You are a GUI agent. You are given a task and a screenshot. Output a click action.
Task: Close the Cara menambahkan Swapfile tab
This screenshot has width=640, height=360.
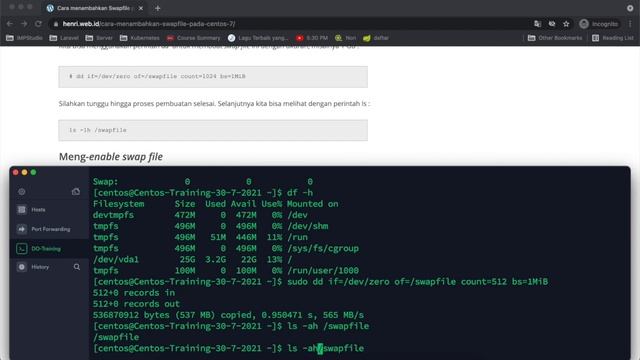pyautogui.click(x=141, y=8)
